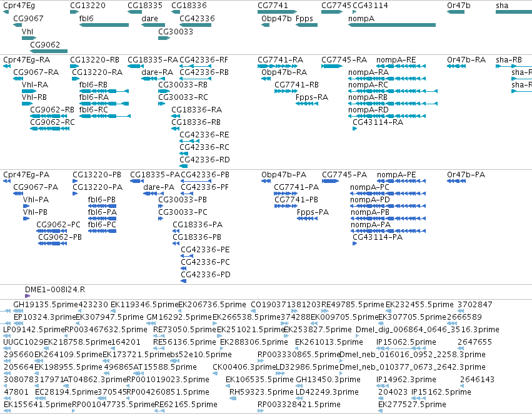
Task: Click protein label CG7741-PA
Action: (296, 187)
